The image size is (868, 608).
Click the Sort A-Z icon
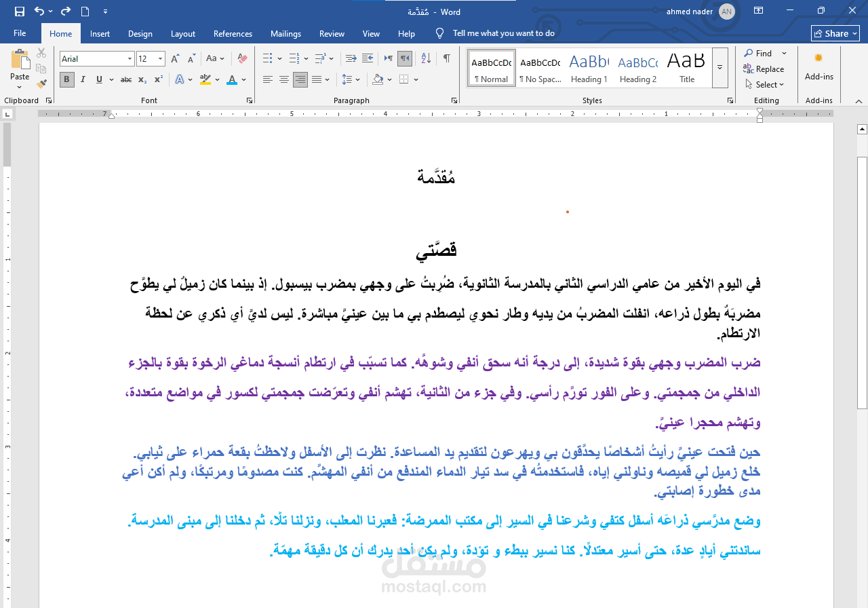425,59
